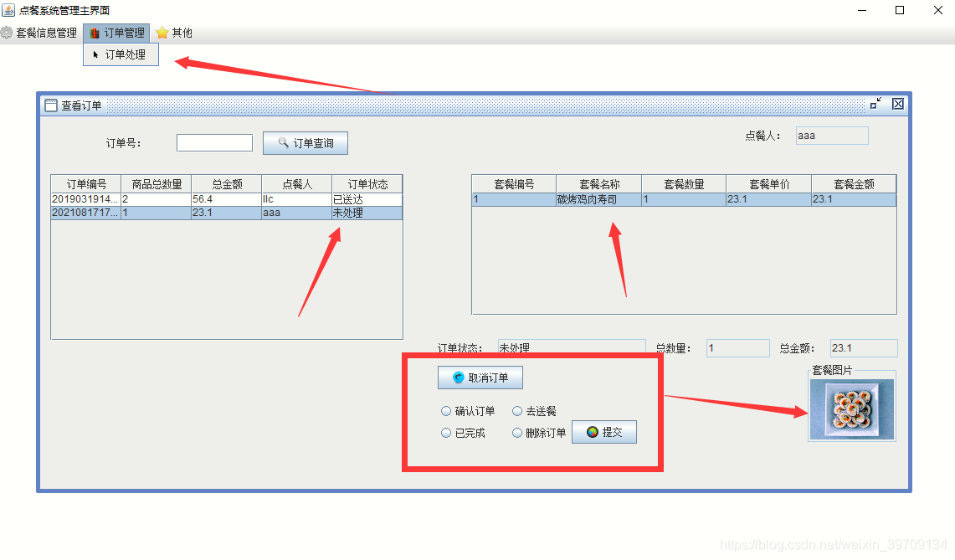Click the 提交 submit button
The width and height of the screenshot is (955, 560).
coord(604,432)
